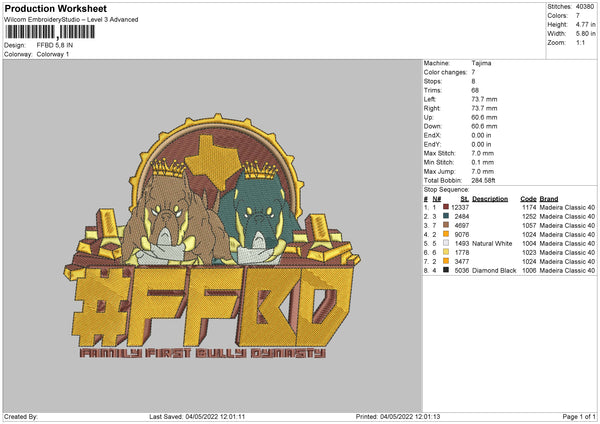
Task: Select thread code 1252
Action: [x=529, y=217]
